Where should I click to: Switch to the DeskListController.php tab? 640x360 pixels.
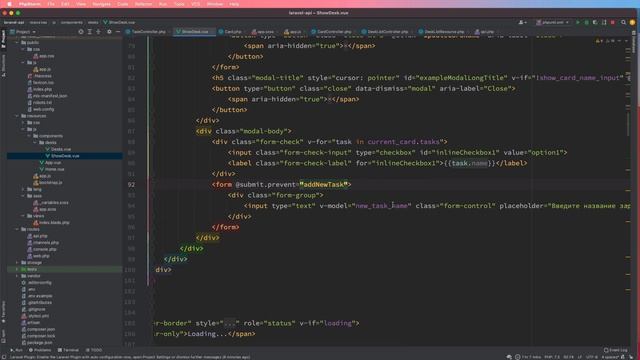(385, 31)
